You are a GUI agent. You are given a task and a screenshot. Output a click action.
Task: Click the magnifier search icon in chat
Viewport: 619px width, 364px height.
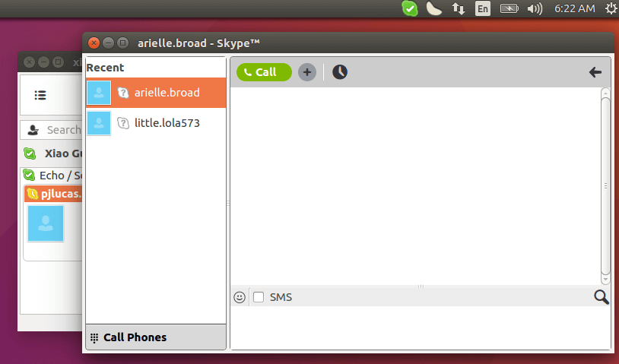(602, 297)
